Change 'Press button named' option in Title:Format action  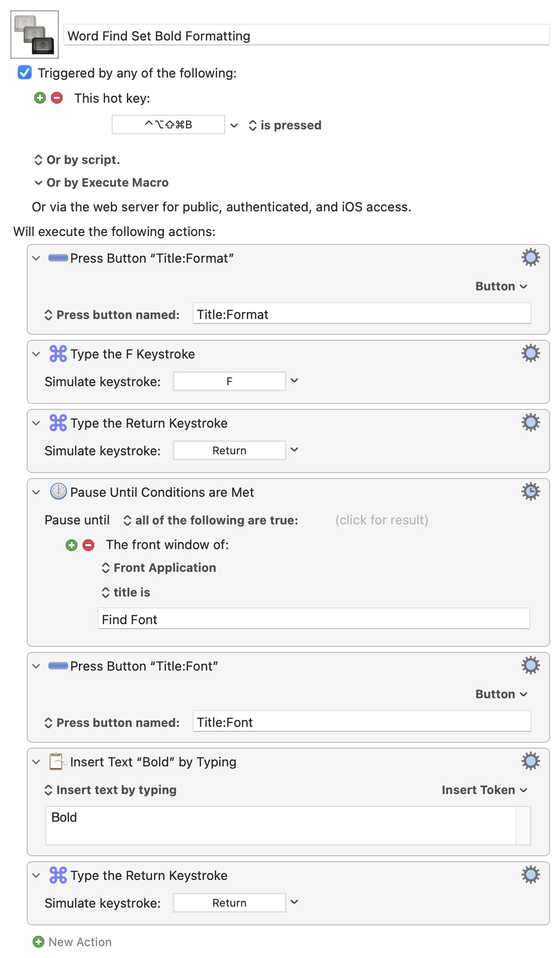112,315
